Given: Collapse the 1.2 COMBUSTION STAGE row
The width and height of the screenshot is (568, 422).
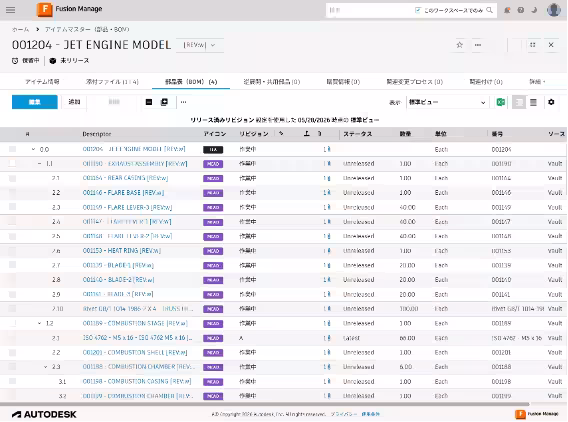Looking at the screenshot, I should (39, 323).
